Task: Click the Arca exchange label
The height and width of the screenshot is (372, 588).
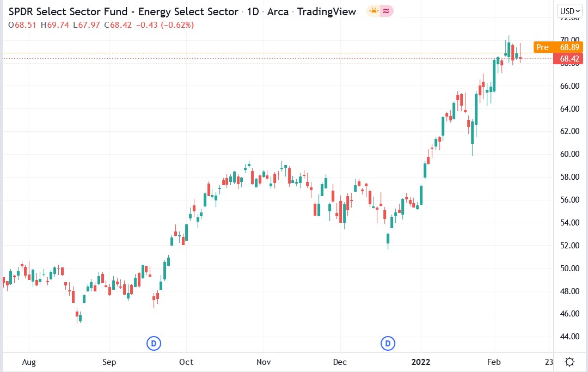Action: click(278, 11)
